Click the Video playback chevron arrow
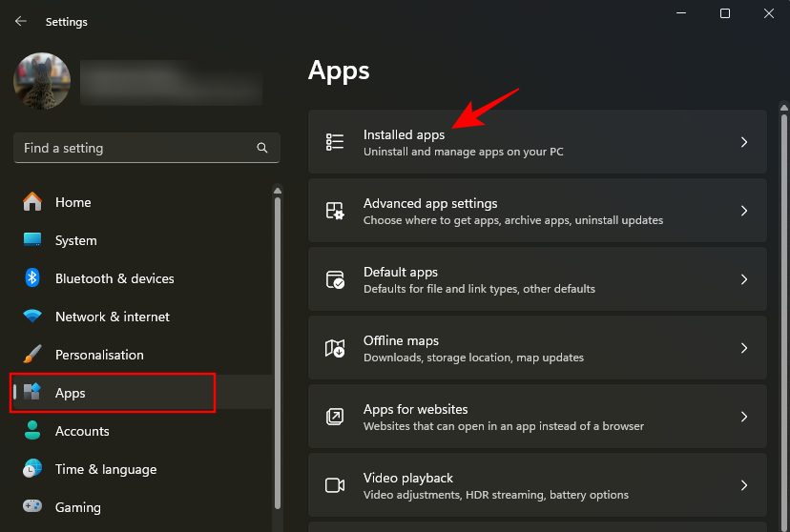The height and width of the screenshot is (532, 790). tap(744, 485)
